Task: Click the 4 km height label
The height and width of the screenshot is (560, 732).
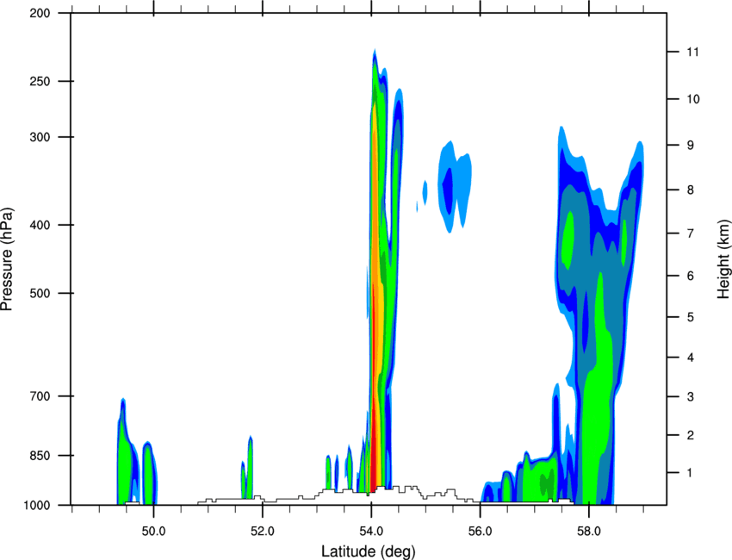Action: click(691, 358)
